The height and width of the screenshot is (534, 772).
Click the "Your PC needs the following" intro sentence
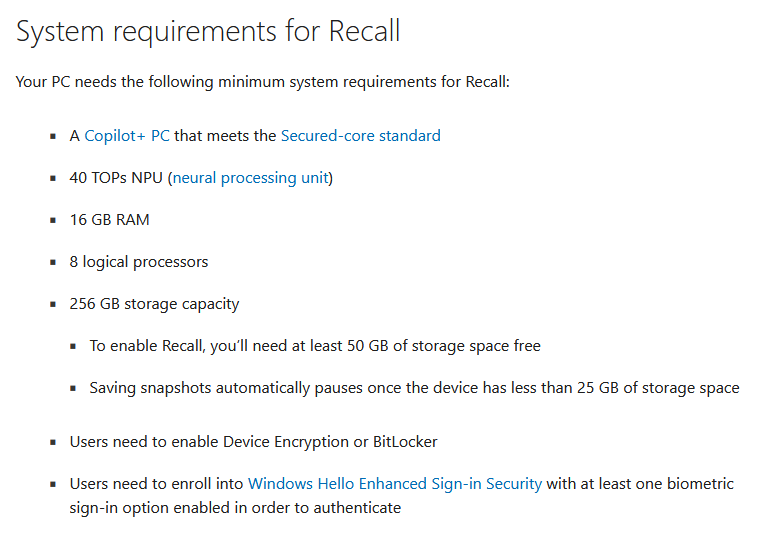click(x=262, y=81)
